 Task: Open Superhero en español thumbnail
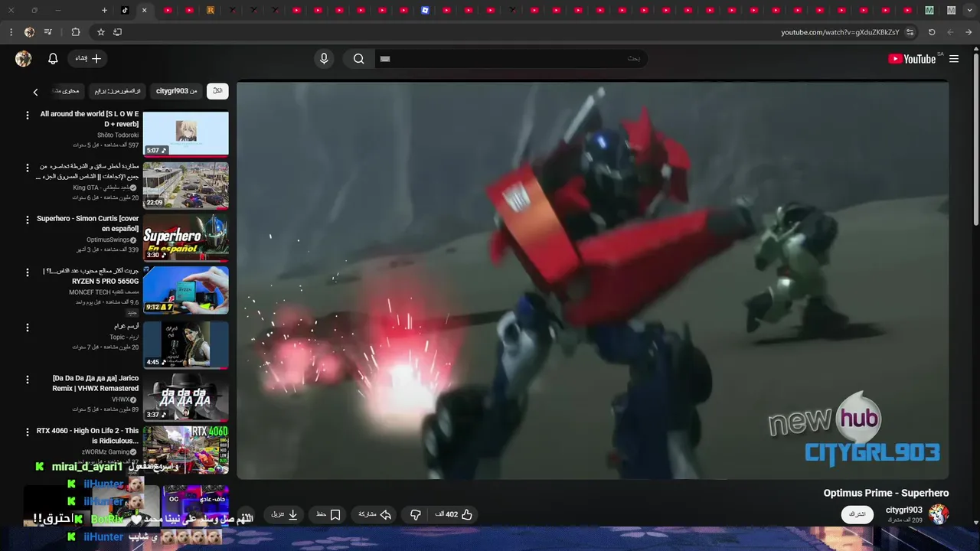(185, 238)
